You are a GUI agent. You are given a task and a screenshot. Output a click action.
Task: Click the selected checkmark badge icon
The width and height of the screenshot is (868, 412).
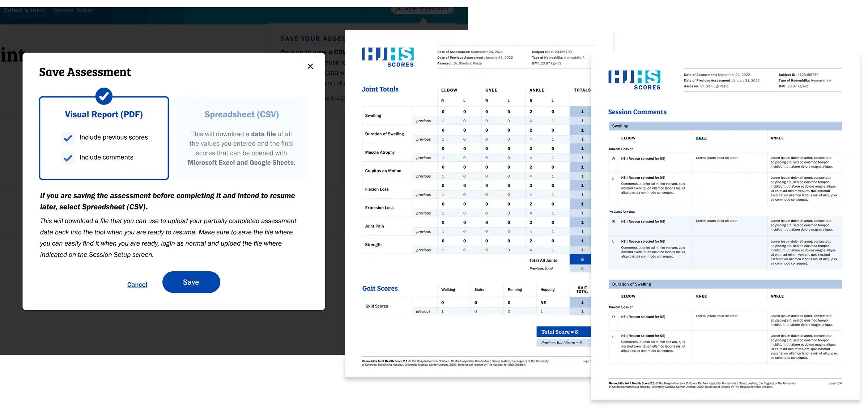click(x=104, y=96)
